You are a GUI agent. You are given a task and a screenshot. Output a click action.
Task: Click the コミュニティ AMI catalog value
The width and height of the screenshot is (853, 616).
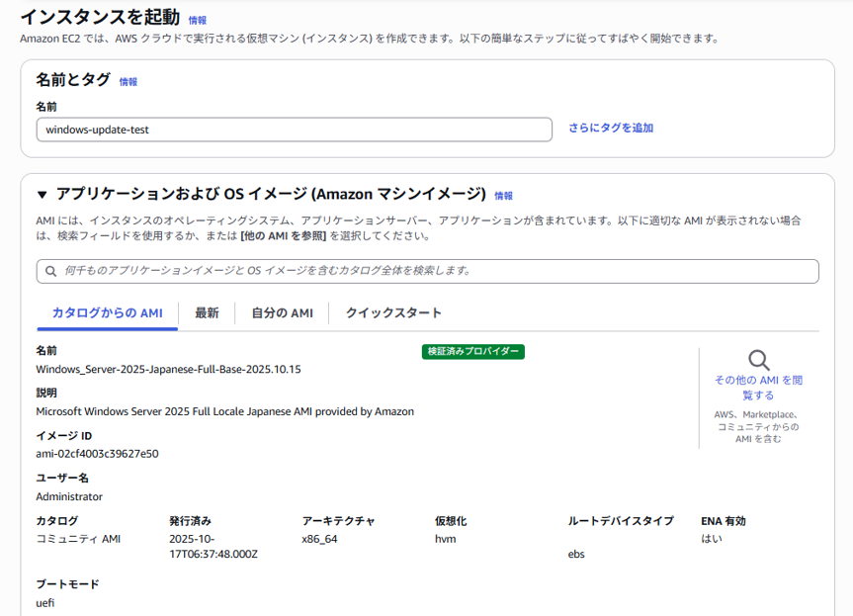click(78, 539)
